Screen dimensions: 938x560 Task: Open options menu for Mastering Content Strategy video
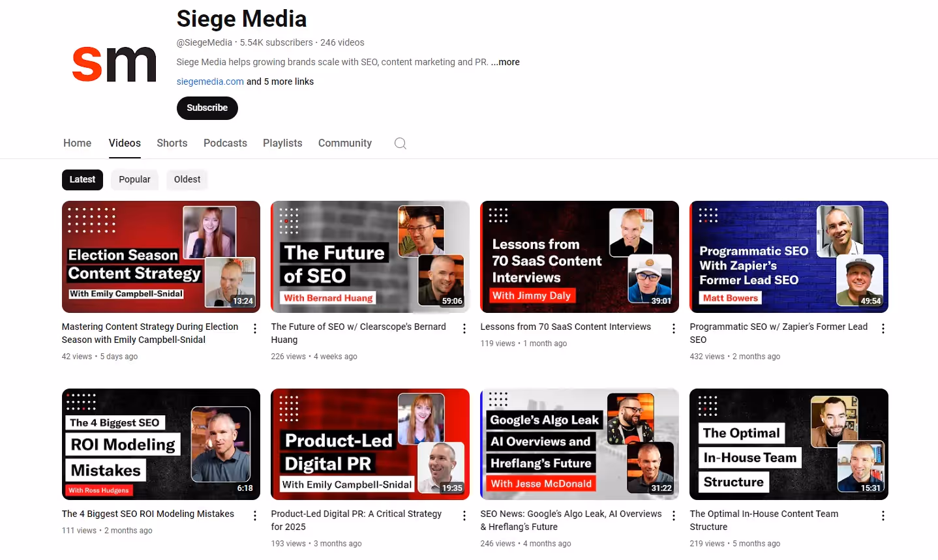point(255,329)
